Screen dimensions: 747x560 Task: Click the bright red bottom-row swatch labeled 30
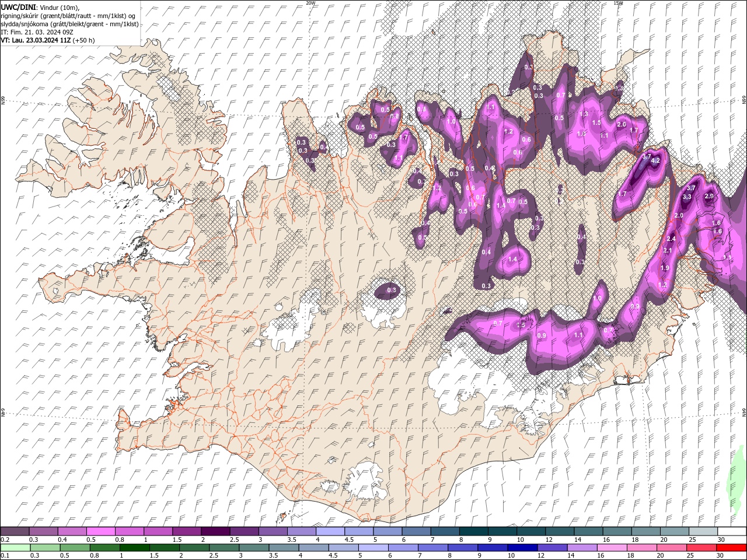[x=731, y=547]
